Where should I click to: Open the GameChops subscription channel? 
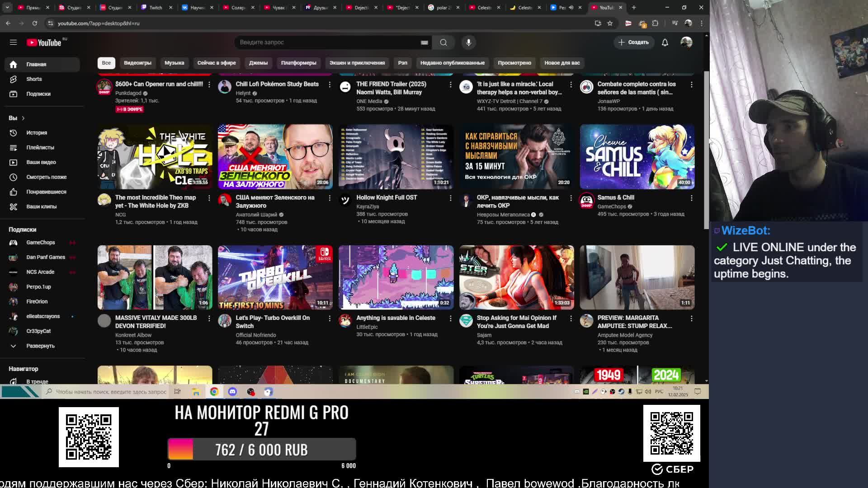(x=40, y=243)
